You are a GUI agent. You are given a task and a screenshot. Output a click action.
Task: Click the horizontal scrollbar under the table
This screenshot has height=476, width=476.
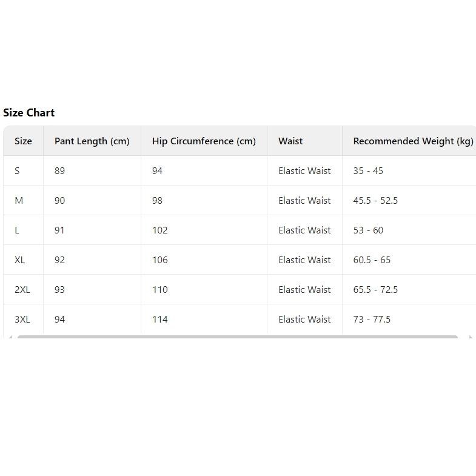coord(237,337)
